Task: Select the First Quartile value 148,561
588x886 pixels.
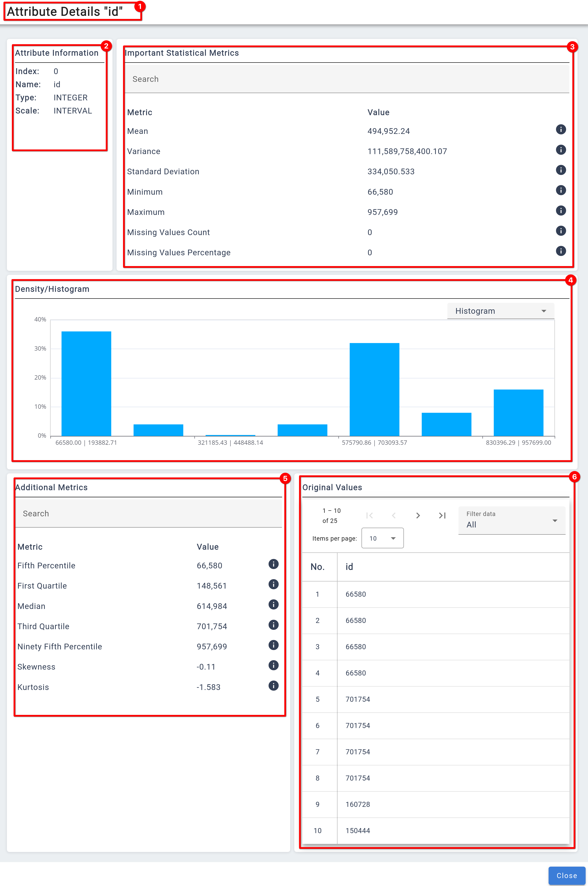Action: 212,586
